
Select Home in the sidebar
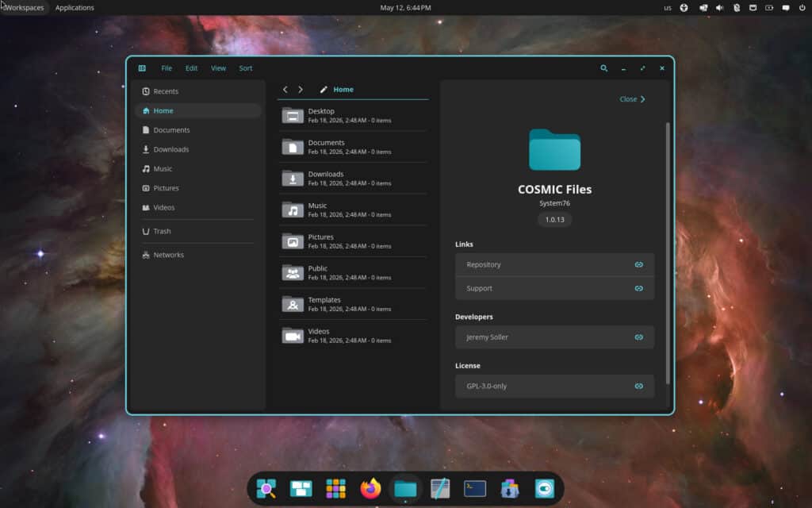(x=198, y=110)
